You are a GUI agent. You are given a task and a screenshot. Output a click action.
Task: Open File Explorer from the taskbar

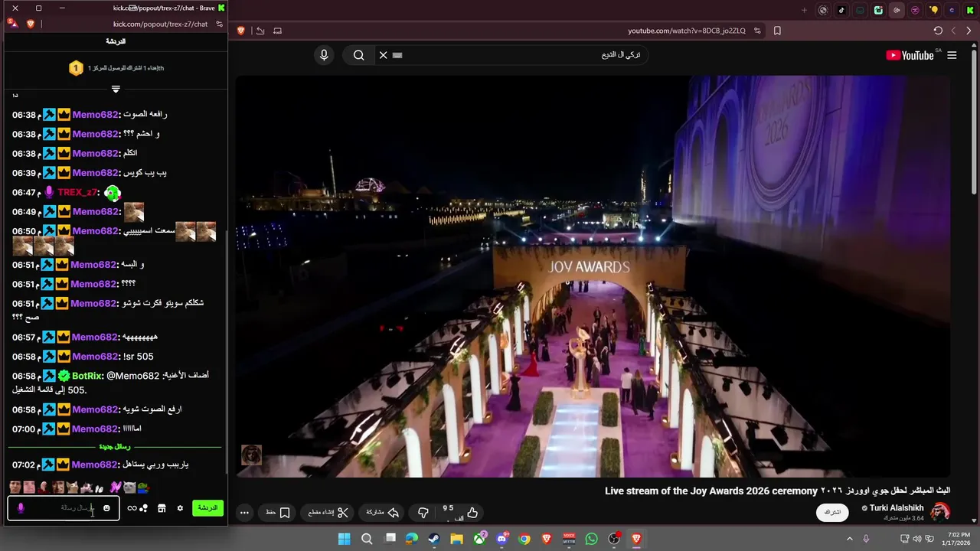(456, 539)
